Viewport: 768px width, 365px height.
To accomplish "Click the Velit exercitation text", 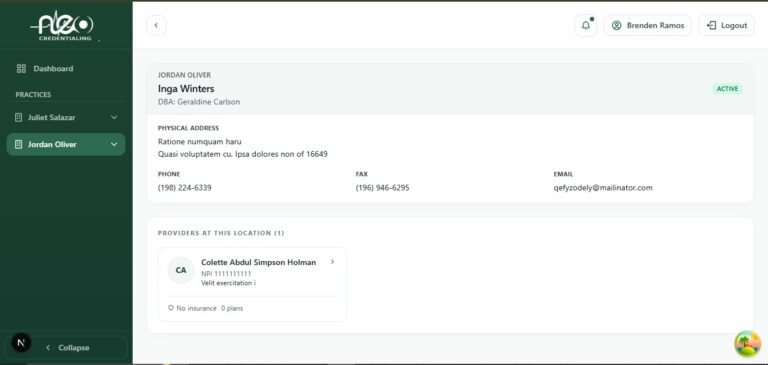I will 229,283.
